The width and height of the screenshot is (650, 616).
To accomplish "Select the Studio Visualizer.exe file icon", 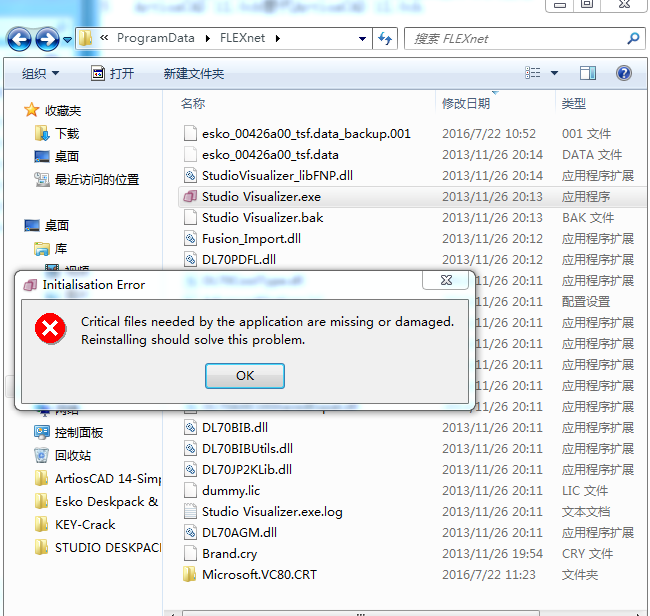I will click(x=190, y=196).
